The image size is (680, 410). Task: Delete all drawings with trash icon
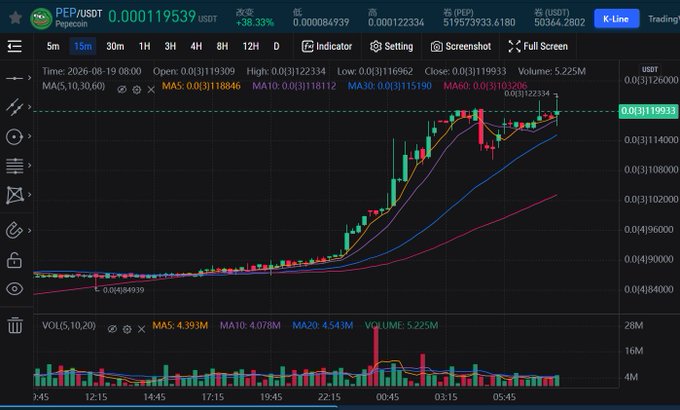click(15, 325)
